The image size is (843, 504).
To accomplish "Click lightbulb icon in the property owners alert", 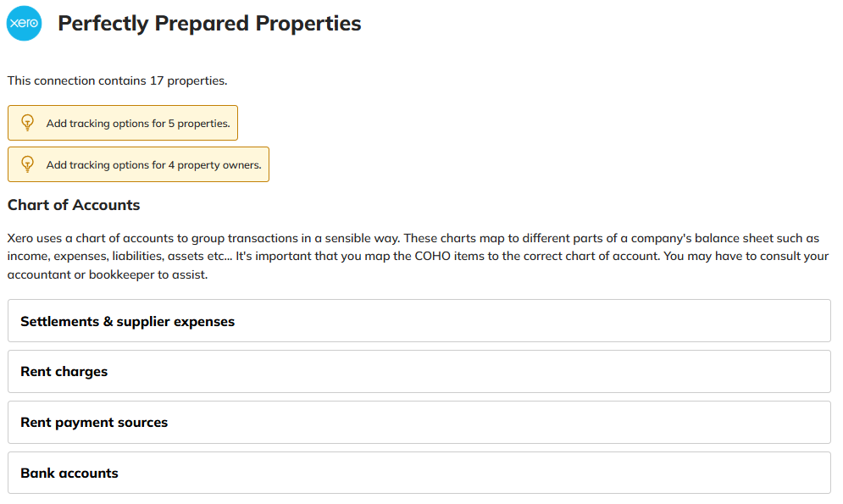I will (x=27, y=164).
